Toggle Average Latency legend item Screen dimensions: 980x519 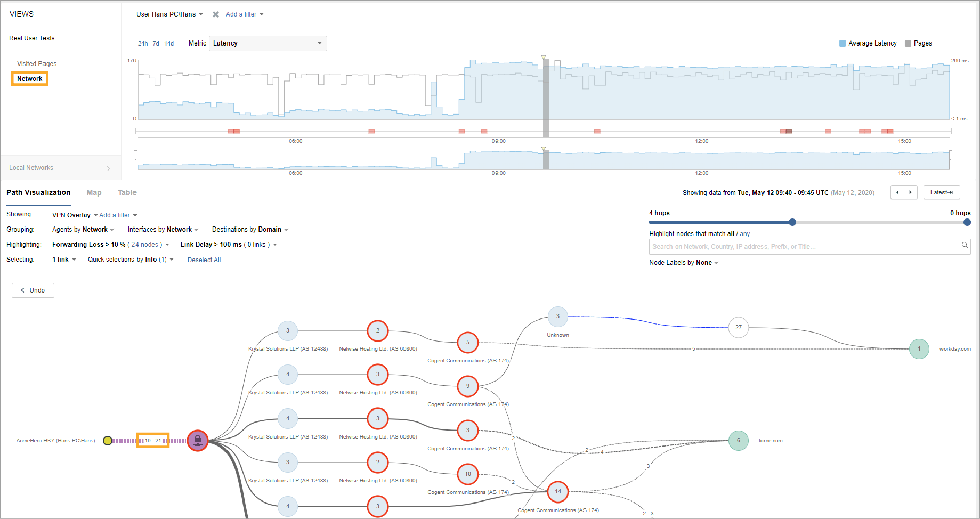click(x=868, y=44)
